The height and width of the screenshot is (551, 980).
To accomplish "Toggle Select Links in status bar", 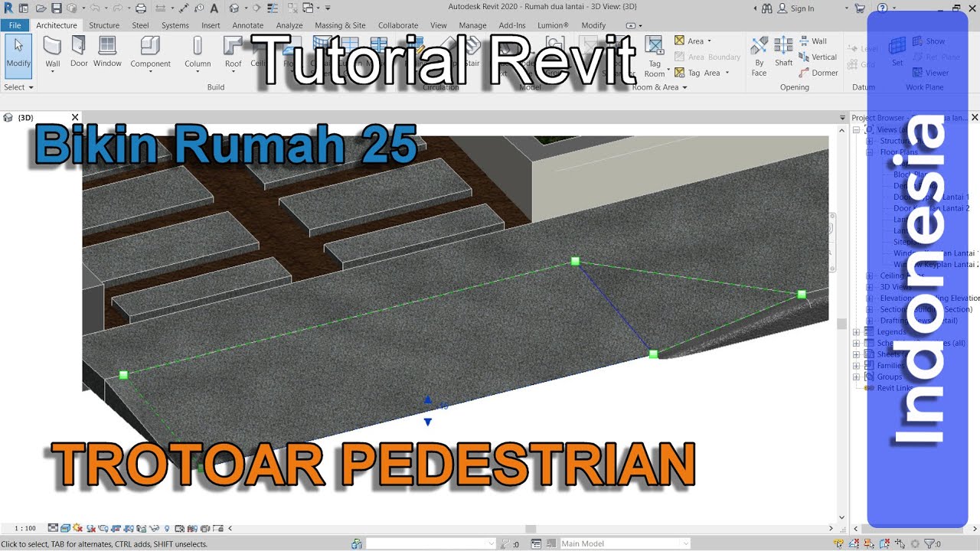I will click(839, 543).
